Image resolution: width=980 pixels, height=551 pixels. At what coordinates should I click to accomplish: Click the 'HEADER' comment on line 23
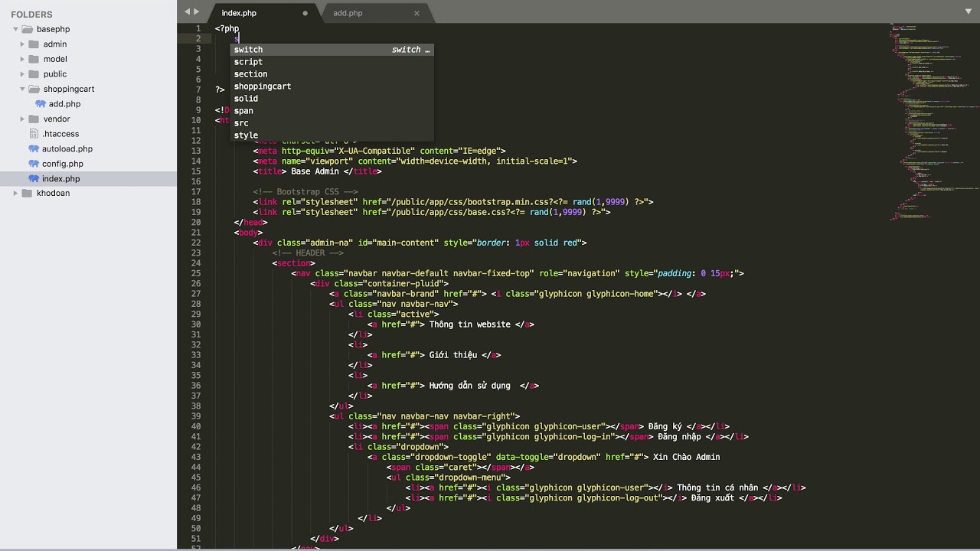[308, 253]
